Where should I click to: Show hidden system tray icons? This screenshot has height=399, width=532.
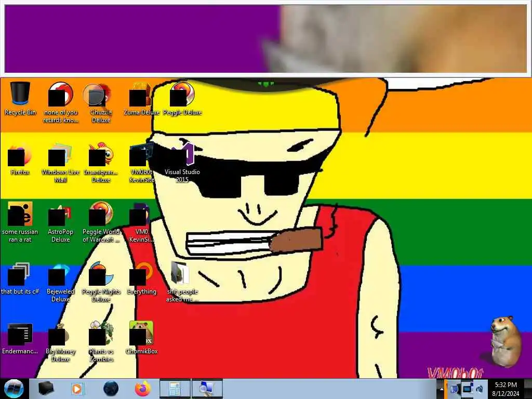(x=442, y=389)
